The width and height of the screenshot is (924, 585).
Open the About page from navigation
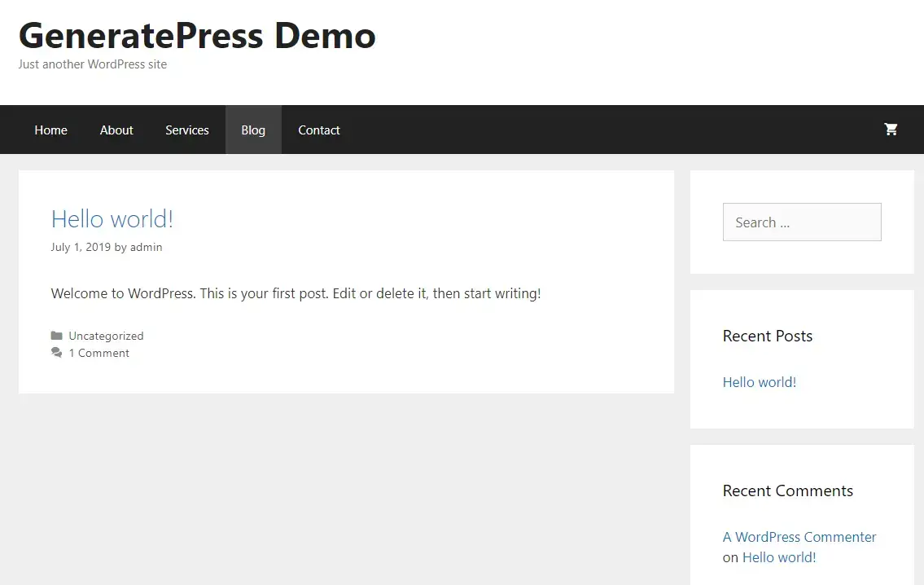click(x=116, y=130)
